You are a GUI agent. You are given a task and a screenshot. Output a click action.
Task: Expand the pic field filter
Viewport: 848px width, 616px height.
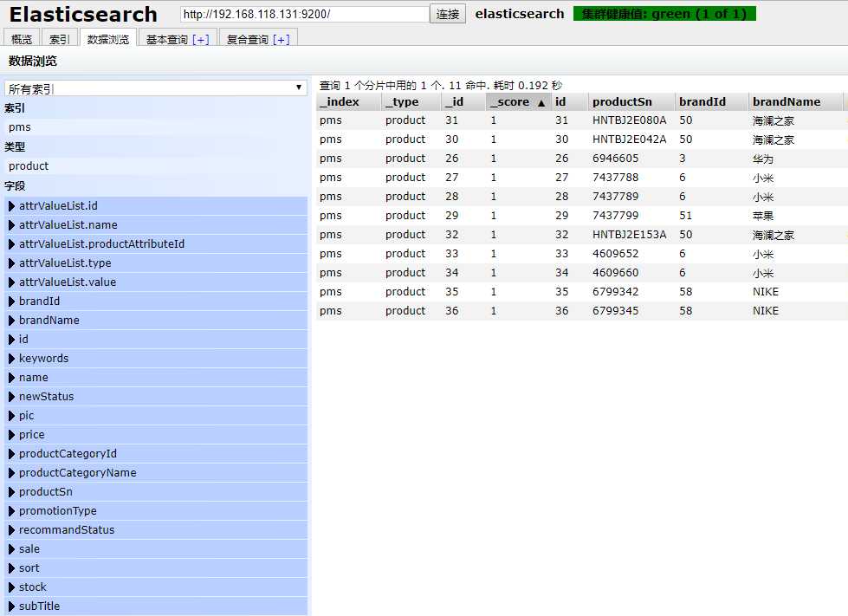[156, 415]
